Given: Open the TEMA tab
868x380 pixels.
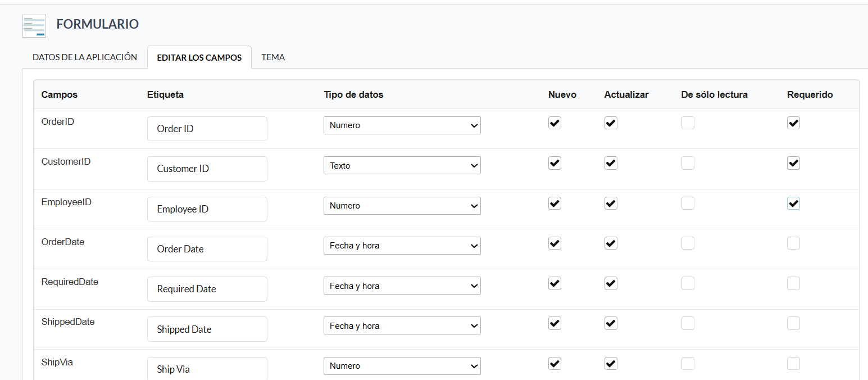Looking at the screenshot, I should (x=273, y=57).
